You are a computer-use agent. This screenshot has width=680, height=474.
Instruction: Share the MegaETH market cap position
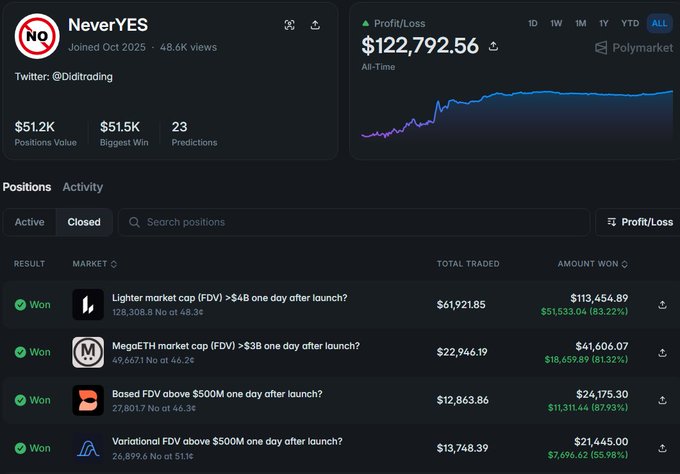point(662,352)
